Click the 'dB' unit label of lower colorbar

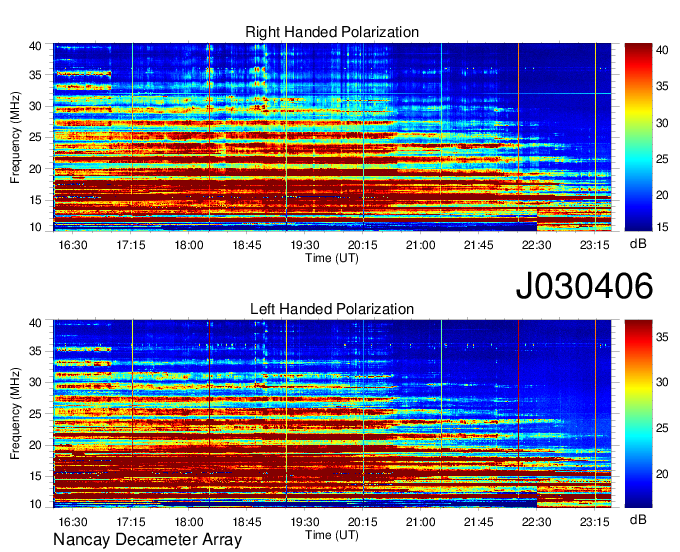click(x=638, y=519)
